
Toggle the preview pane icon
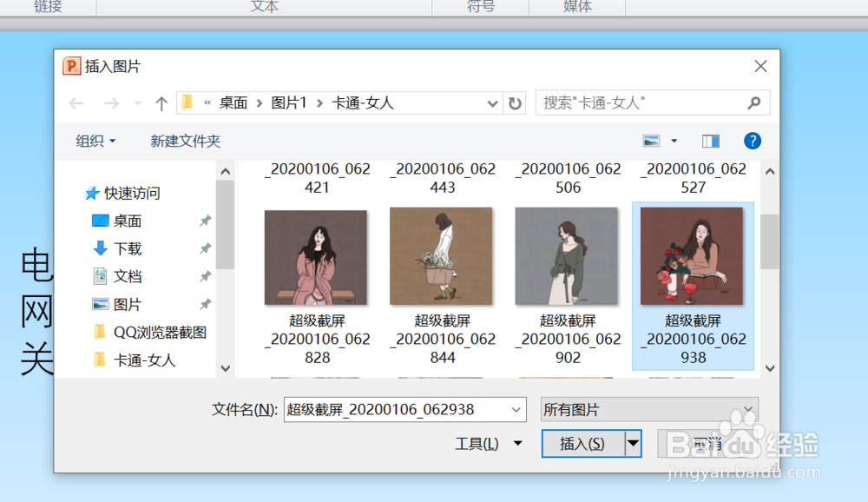pyautogui.click(x=710, y=141)
